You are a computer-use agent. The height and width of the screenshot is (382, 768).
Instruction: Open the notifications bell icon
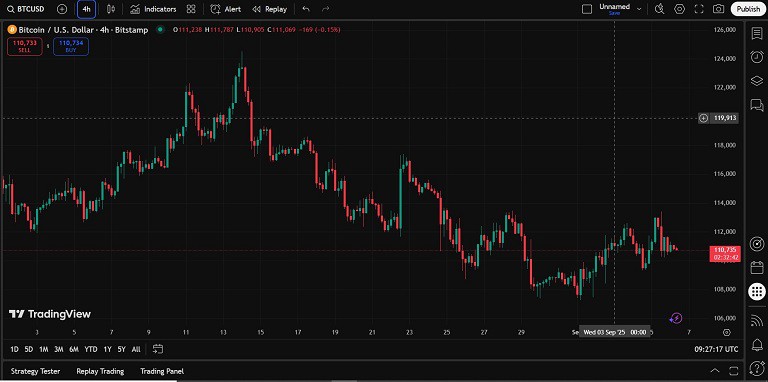[757, 344]
